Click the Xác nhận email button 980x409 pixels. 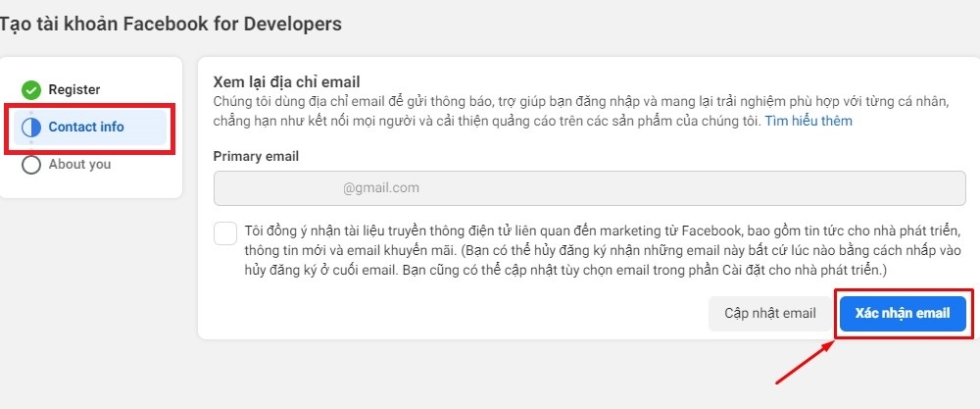pos(903,313)
